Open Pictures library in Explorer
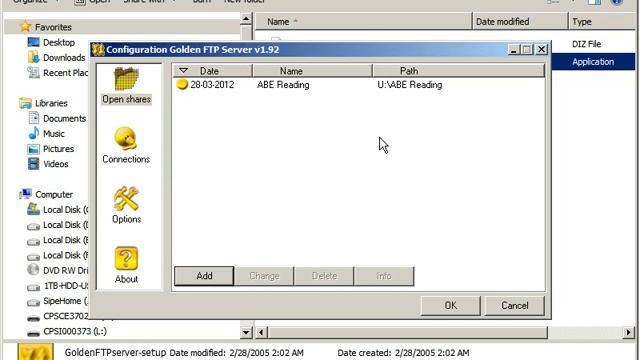 (58, 149)
